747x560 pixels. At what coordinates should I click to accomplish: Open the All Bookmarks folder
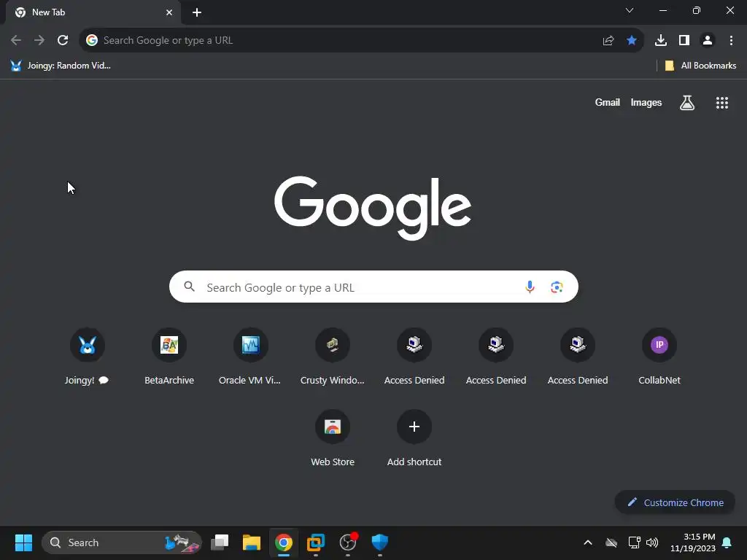click(x=700, y=66)
